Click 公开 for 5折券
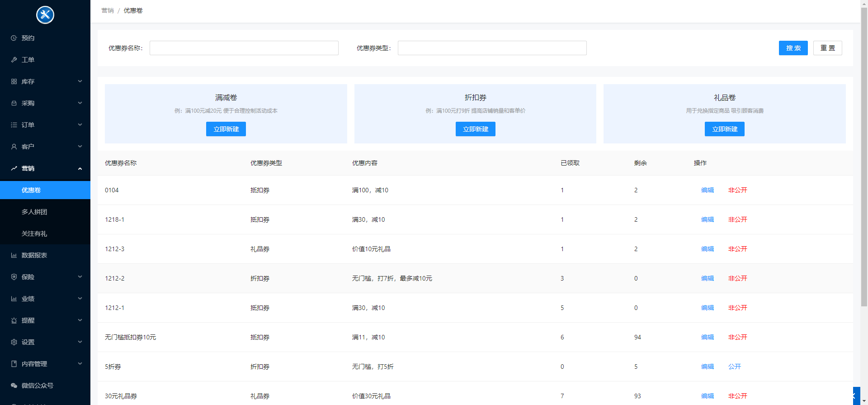Viewport: 868px width, 405px height. click(x=735, y=367)
